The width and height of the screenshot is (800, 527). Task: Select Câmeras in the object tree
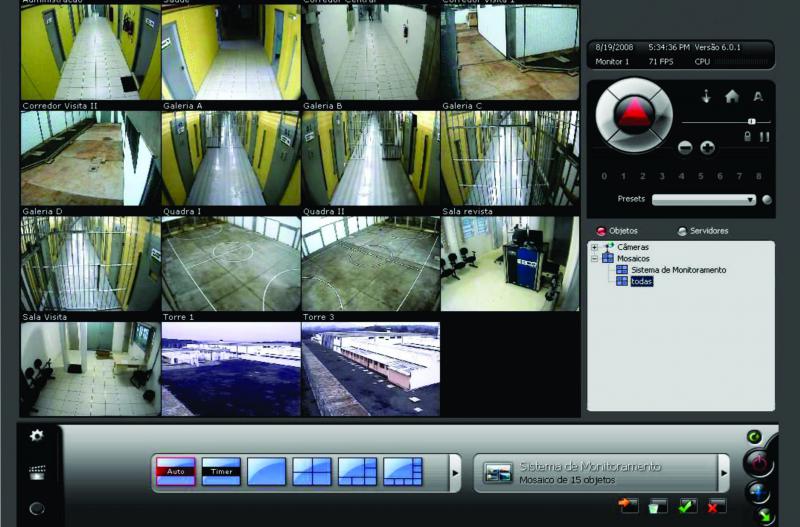point(633,247)
